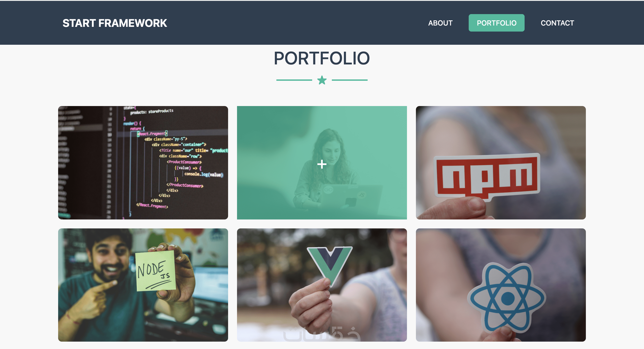Image resolution: width=644 pixels, height=349 pixels.
Task: Select the highlighted Portfolio nav item
Action: pyautogui.click(x=496, y=23)
